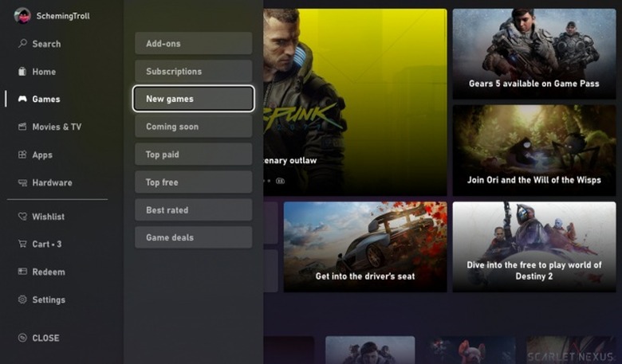
Task: Click the Search magnifier icon
Action: (x=22, y=44)
